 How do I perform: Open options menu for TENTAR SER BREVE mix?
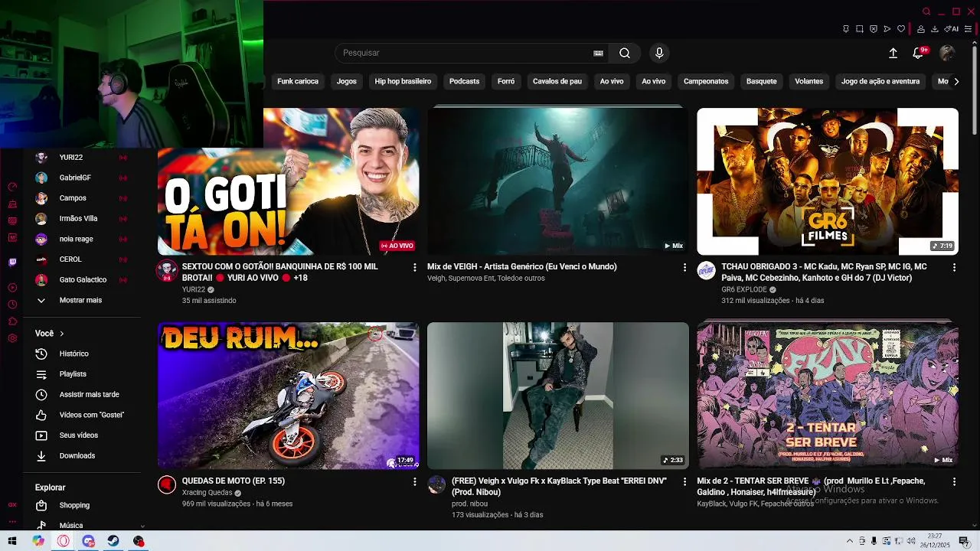954,481
